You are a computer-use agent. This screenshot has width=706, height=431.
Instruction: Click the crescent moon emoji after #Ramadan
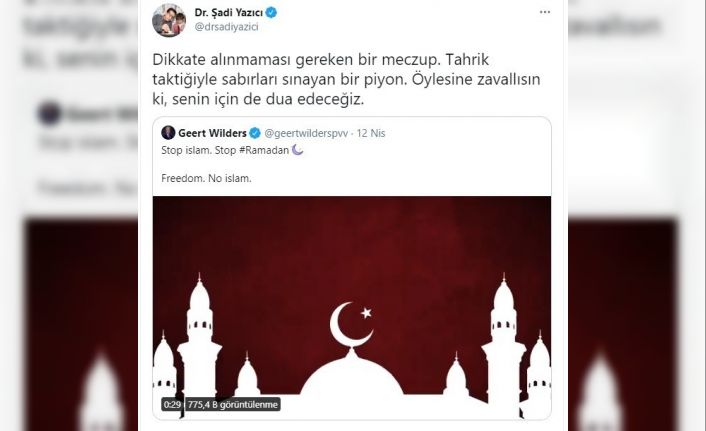coord(297,150)
